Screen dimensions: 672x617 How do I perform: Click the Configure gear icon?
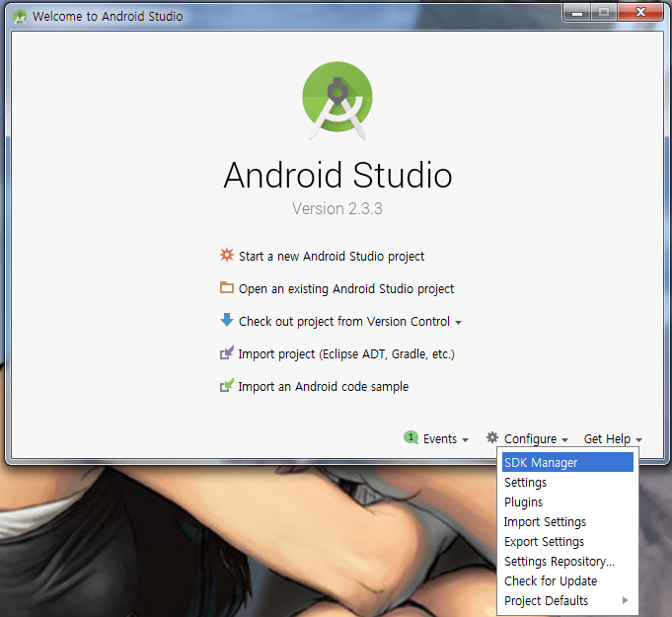pos(492,437)
